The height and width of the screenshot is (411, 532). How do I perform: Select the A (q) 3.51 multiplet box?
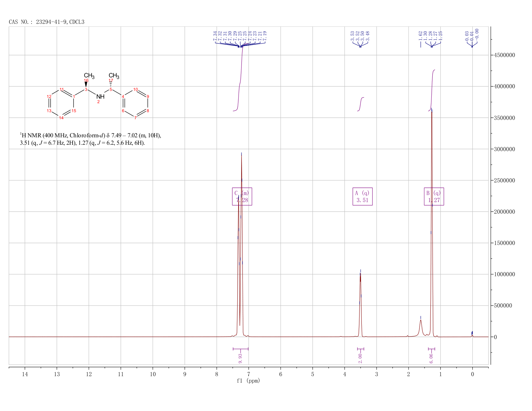[362, 196]
